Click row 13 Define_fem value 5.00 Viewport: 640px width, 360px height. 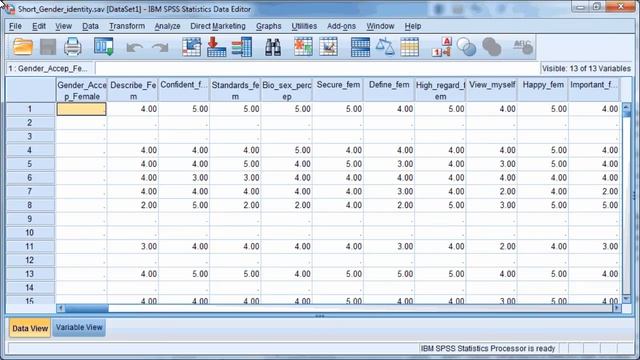[x=389, y=274]
